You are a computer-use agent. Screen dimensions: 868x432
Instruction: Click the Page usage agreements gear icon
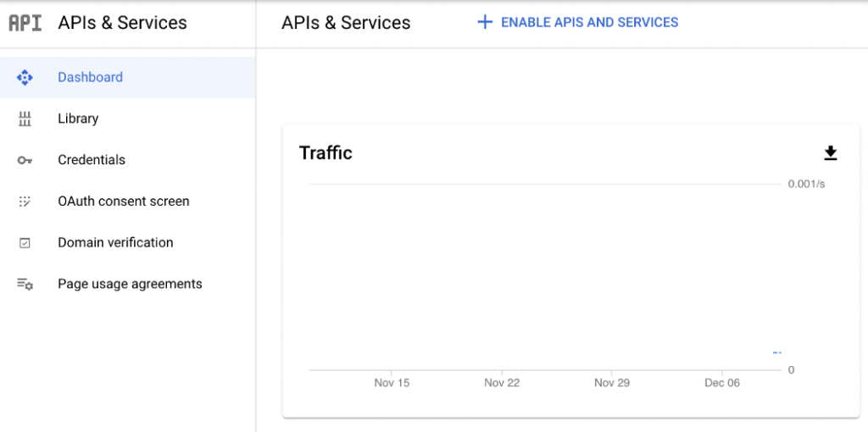pyautogui.click(x=25, y=285)
